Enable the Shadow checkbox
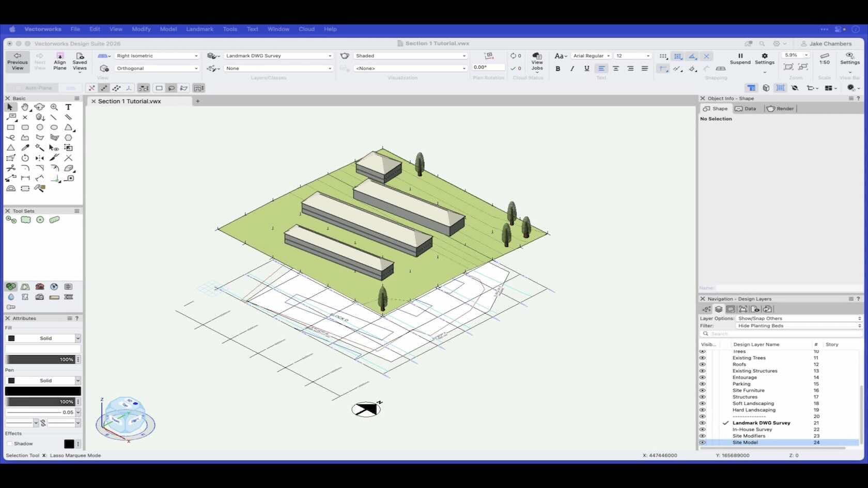 pyautogui.click(x=9, y=444)
